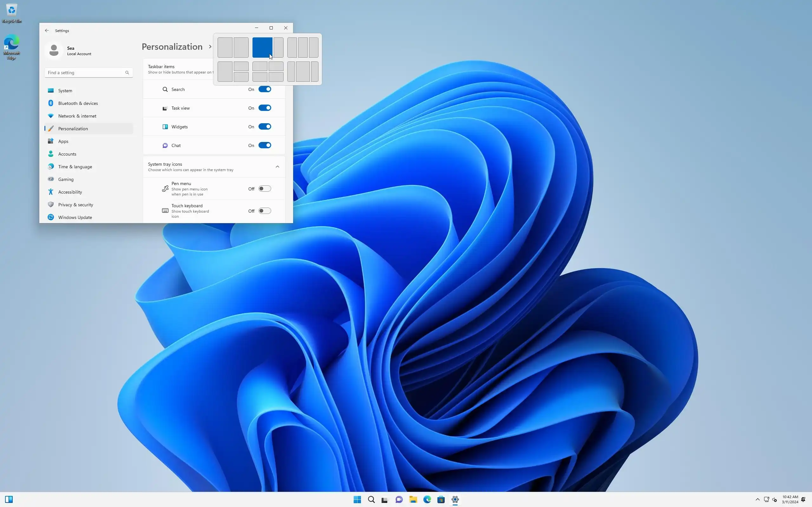
Task: Show hidden icons in system tray
Action: click(x=757, y=500)
